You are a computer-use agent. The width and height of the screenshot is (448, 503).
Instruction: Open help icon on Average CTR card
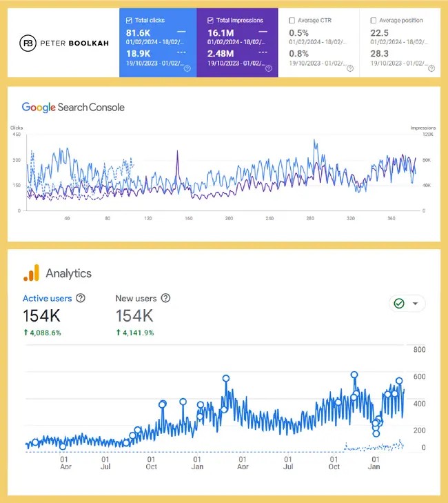coord(350,68)
